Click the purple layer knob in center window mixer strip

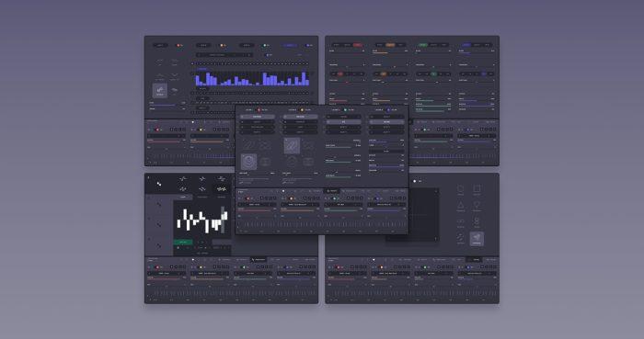pos(377,198)
